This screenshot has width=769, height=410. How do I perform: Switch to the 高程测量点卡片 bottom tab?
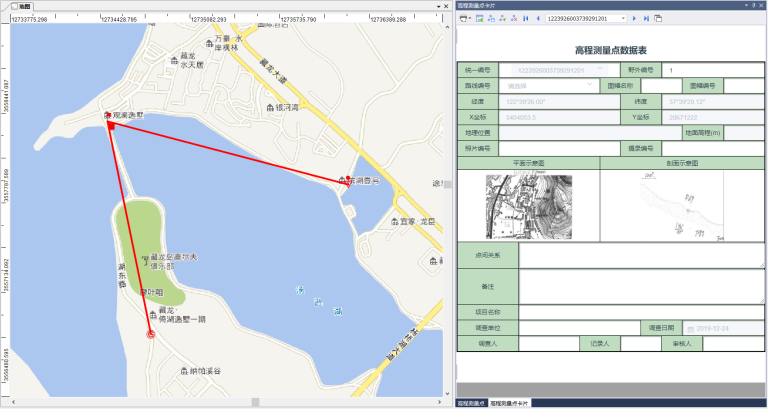point(510,403)
